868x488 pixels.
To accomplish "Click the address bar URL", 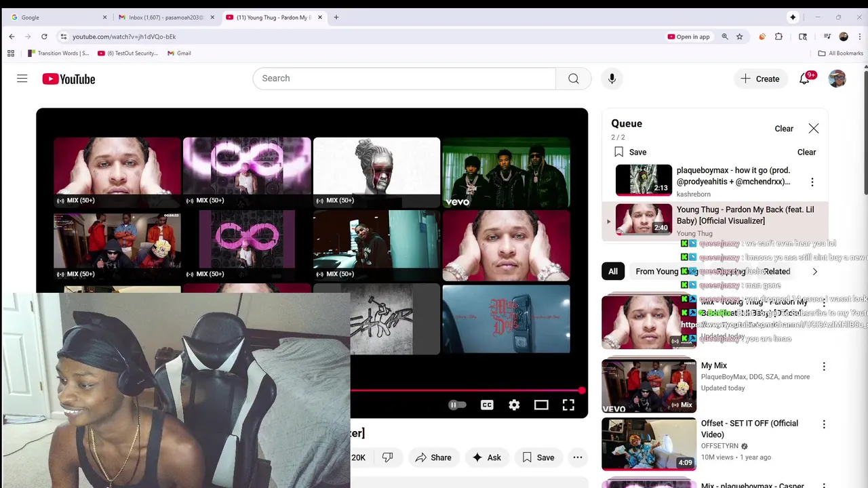I will point(124,37).
